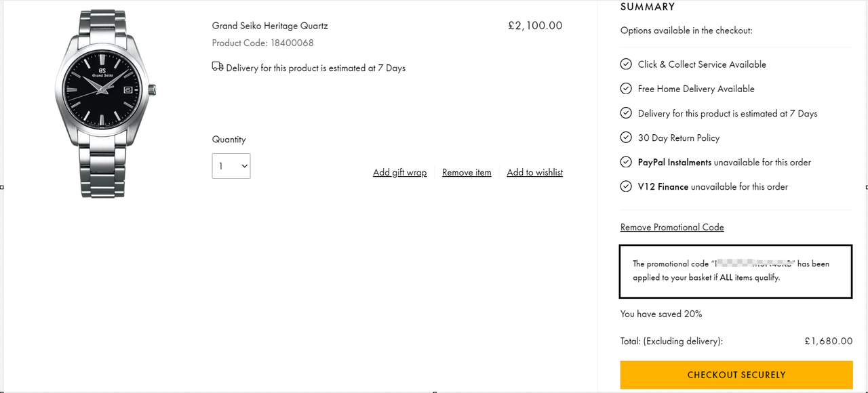Click the SUMMARY heading
The width and height of the screenshot is (868, 393).
pyautogui.click(x=648, y=7)
